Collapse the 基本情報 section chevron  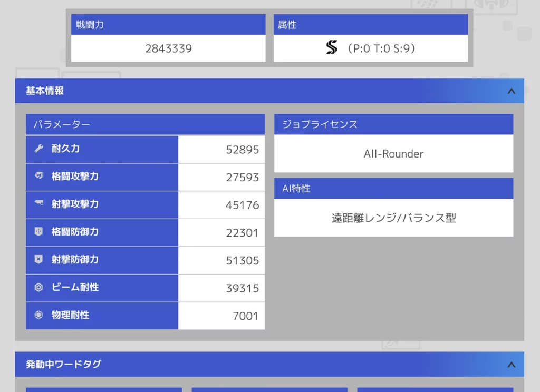click(510, 91)
